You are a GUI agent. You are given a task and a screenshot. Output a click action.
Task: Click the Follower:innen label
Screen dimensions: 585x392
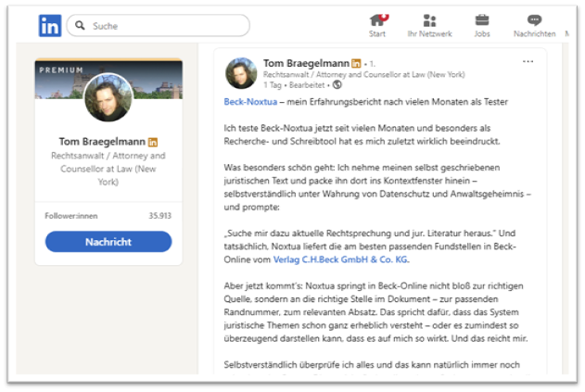tap(70, 216)
